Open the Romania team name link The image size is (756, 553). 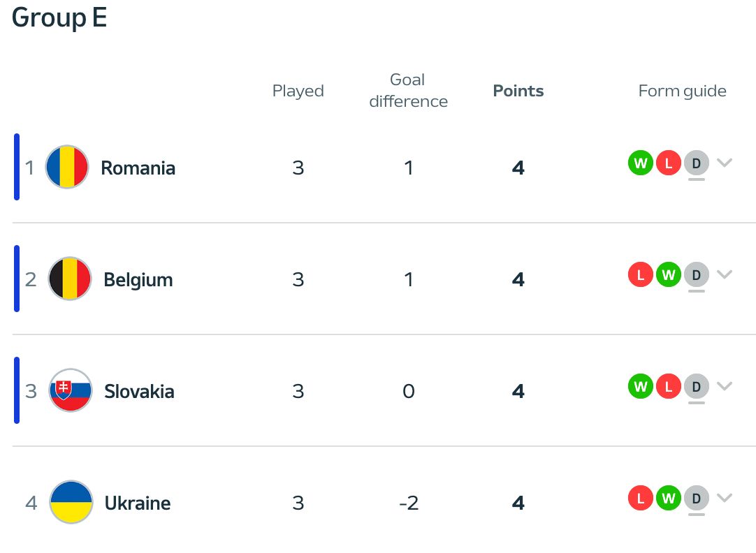[x=138, y=168]
